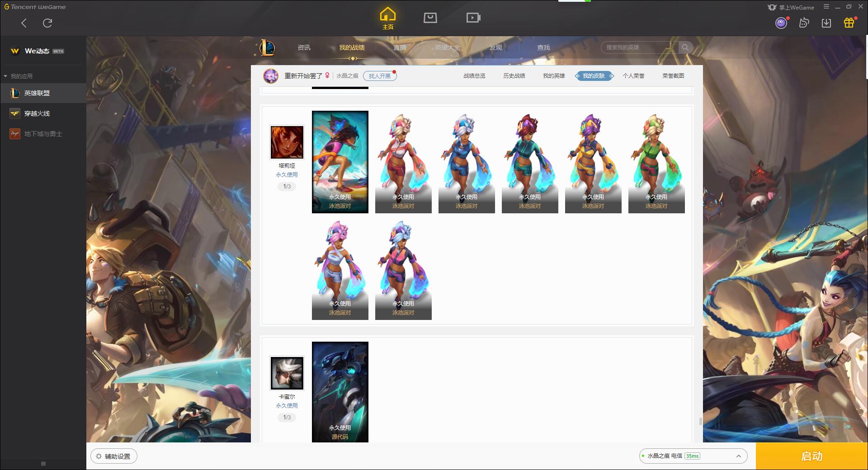Collapse the 我的应用 section
The image size is (868, 470).
5,76
